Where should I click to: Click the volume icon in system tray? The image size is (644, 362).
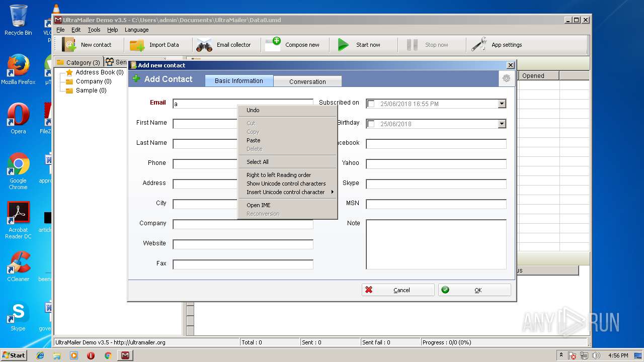pos(596,355)
